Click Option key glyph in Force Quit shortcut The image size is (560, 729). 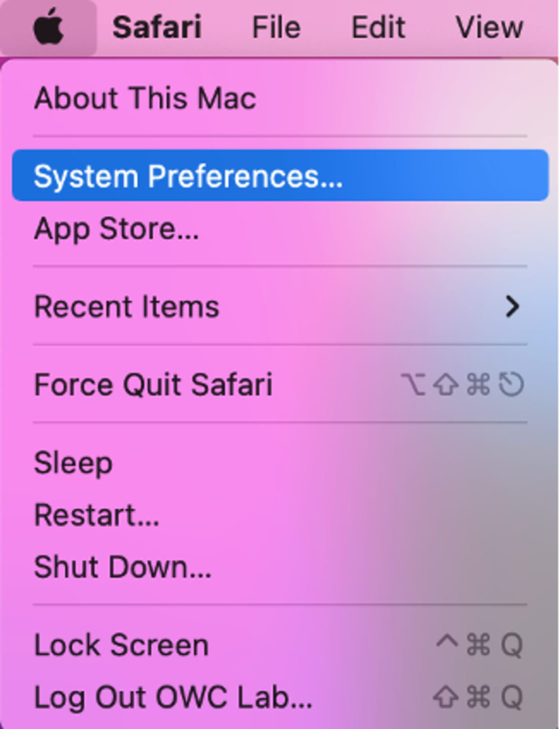coord(413,385)
